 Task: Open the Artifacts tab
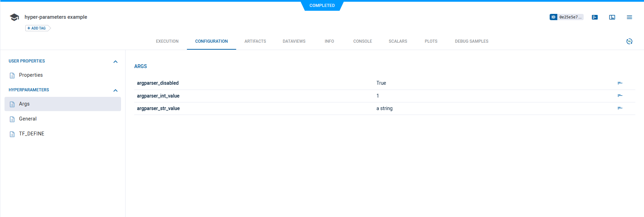point(255,41)
